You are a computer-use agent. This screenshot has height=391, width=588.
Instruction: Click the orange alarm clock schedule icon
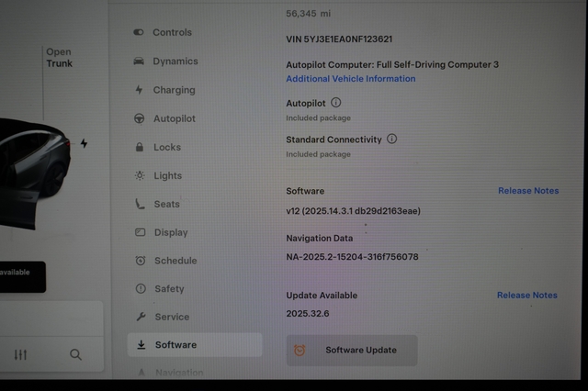click(300, 351)
